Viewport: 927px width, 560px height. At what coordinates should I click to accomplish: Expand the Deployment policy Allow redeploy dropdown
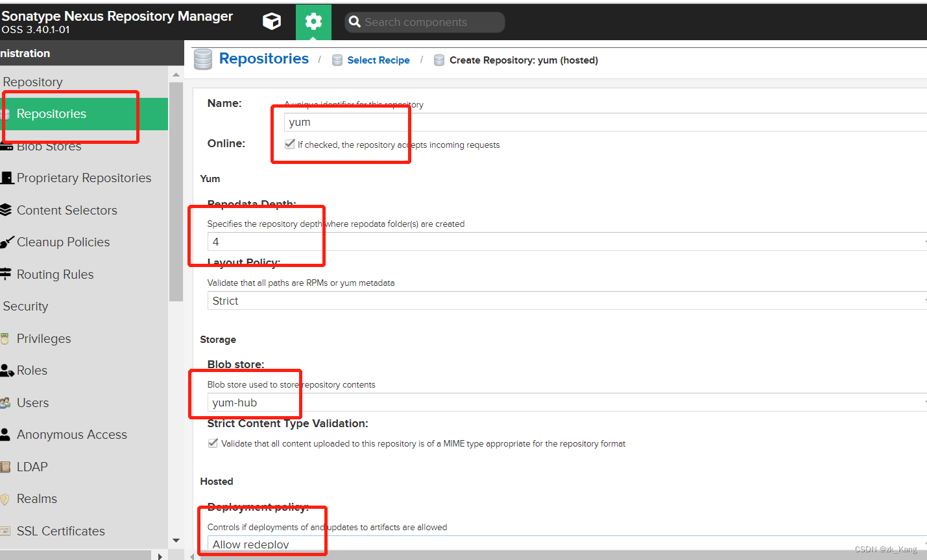pyautogui.click(x=564, y=543)
